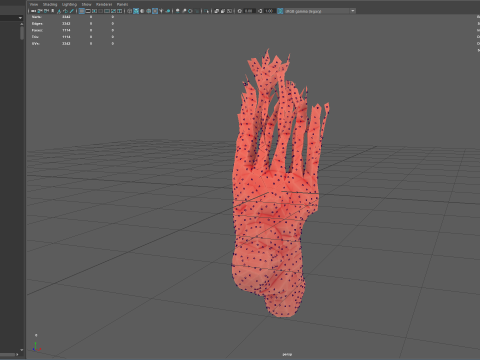Click the Wireframe on Shaded icon
Viewport: 480px width, 360px height.
click(149, 11)
